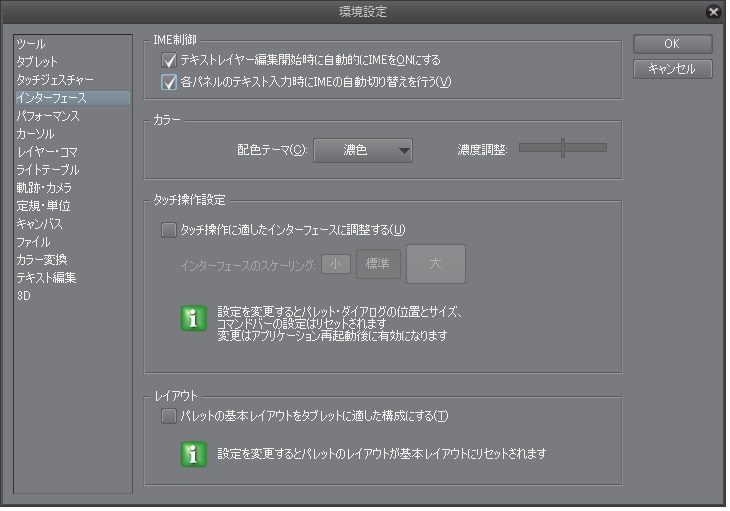Click text 設定を変更するとパレットのレイアウトが基本レイアウトにリセット

[x=382, y=454]
